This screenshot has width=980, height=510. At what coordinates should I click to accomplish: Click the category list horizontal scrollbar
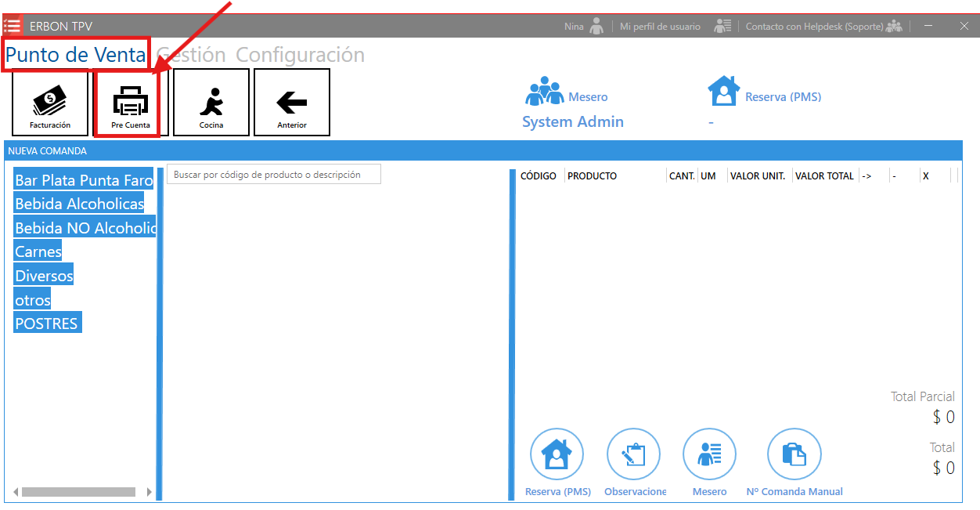(x=78, y=492)
